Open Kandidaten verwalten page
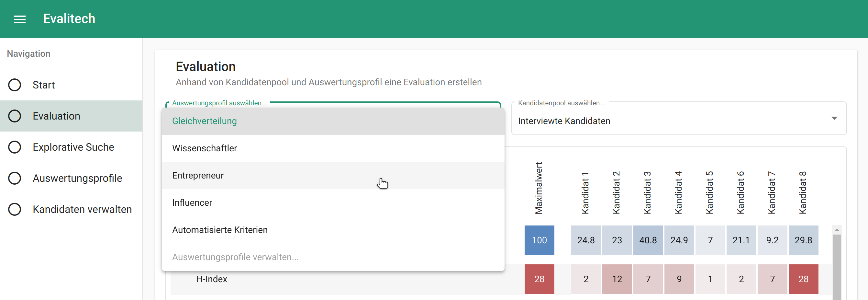Screen dimensions: 868x300 tap(71, 209)
